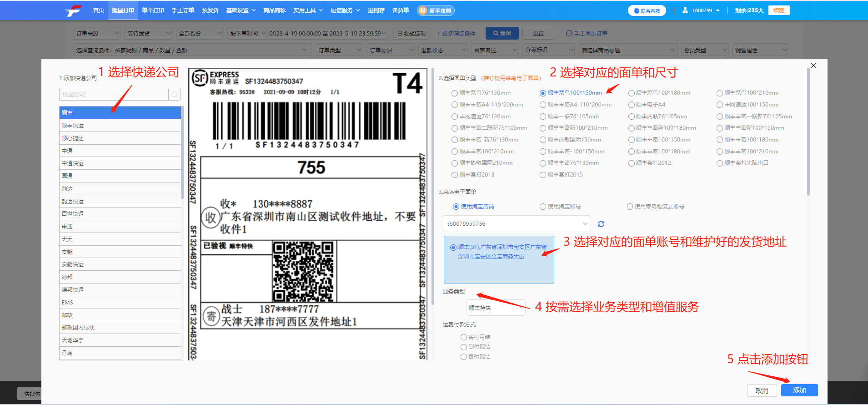Open the tb0079959736 shop account dropdown
The width and height of the screenshot is (868, 405).
pyautogui.click(x=517, y=224)
